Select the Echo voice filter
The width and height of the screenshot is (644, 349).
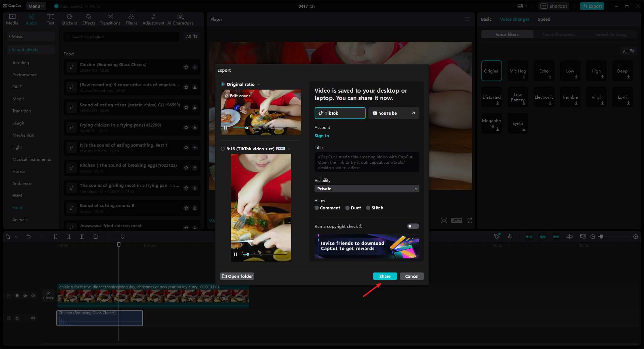[544, 71]
